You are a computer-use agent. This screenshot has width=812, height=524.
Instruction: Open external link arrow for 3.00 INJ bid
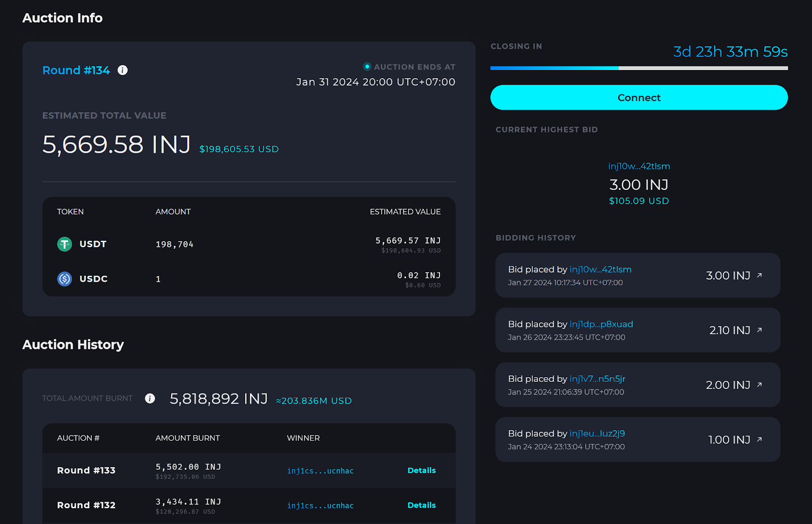pos(759,275)
